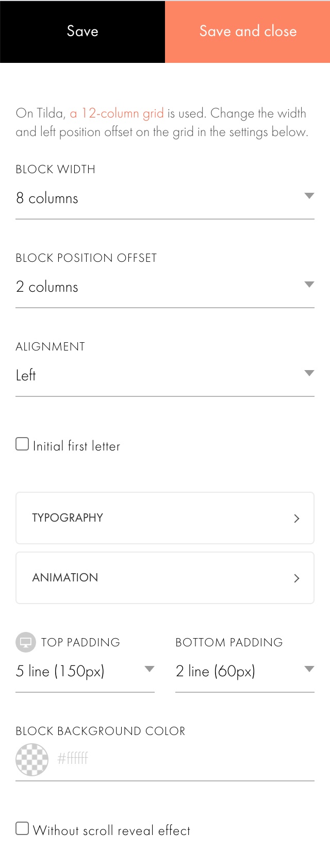Viewport: 330px width, 868px height.
Task: Open the 12-column grid link
Action: (115, 113)
